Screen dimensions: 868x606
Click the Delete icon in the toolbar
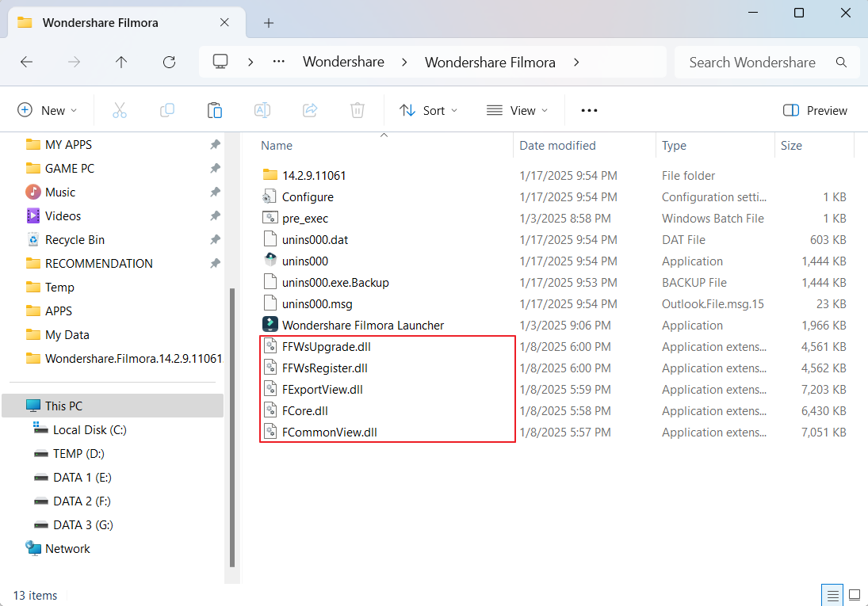pos(358,110)
